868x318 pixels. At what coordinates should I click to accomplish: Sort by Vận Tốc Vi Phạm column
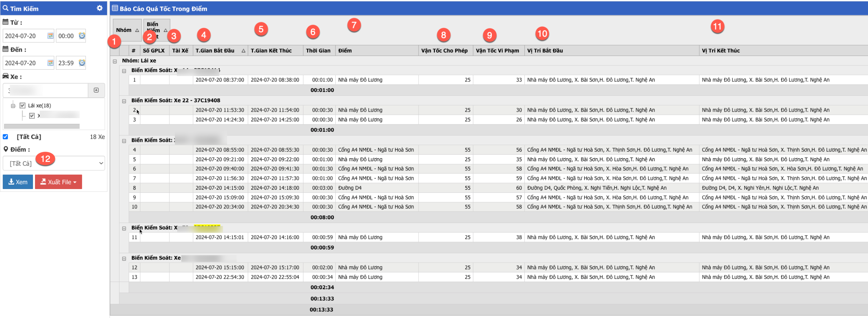tap(497, 51)
